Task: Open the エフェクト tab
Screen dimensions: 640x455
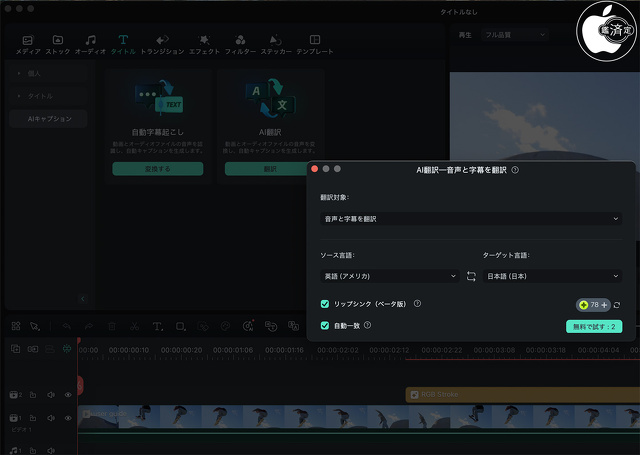Action: (204, 44)
